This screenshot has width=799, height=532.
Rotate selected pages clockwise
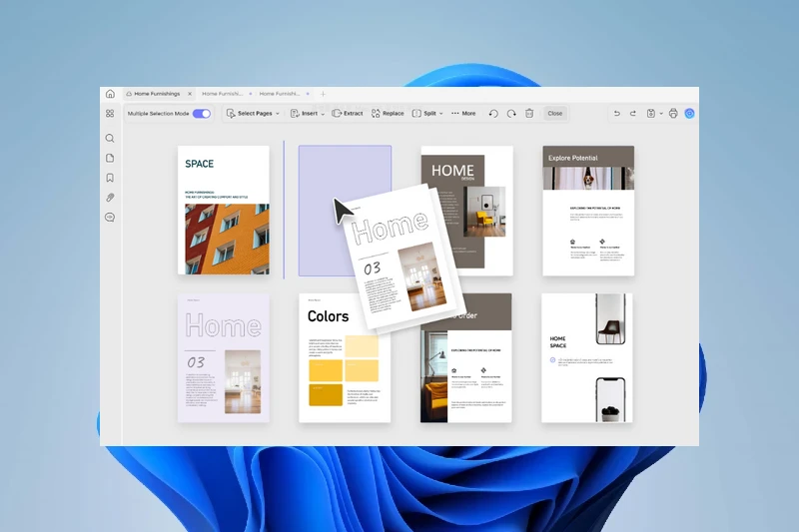pos(511,114)
